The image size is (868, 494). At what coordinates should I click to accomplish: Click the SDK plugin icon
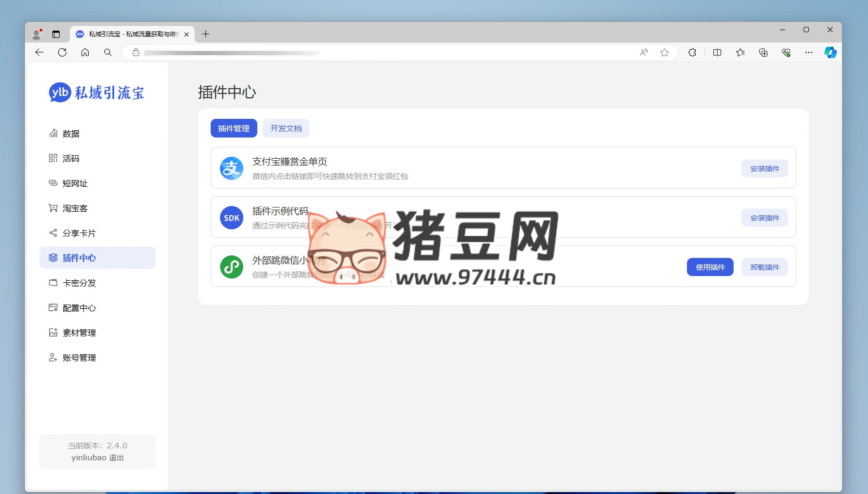pos(231,218)
